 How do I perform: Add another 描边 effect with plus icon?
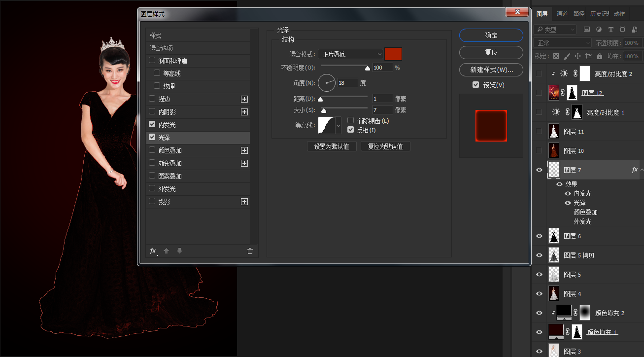coord(244,99)
